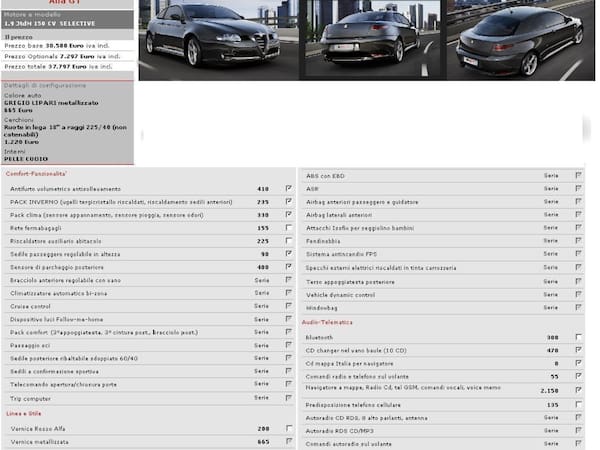This screenshot has width=600, height=450.
Task: Click Airbag anteriori passeggero e guidatore row
Action: [x=443, y=202]
